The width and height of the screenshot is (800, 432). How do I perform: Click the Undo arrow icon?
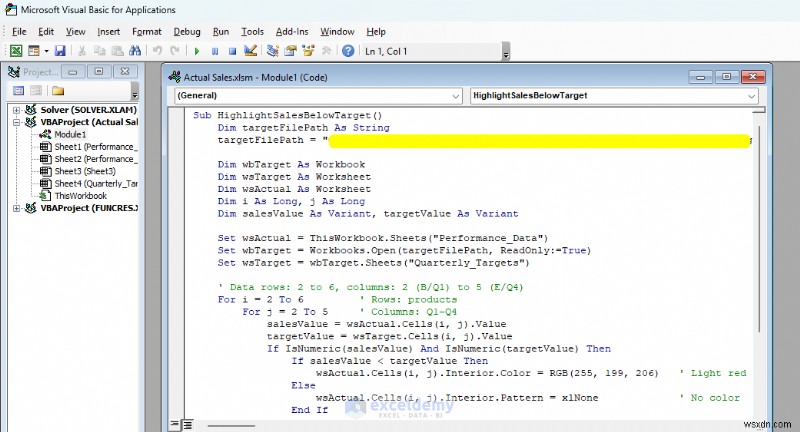pyautogui.click(x=157, y=51)
